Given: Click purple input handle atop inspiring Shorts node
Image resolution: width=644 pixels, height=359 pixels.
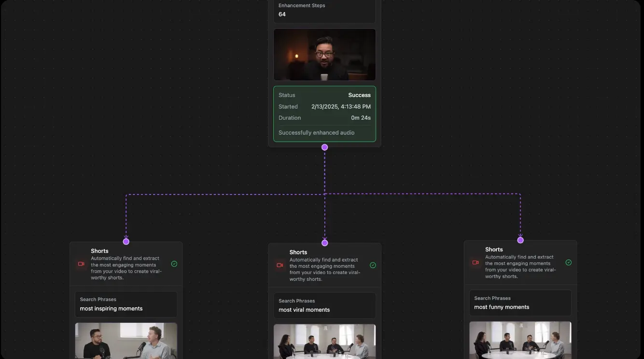Looking at the screenshot, I should pyautogui.click(x=126, y=241).
